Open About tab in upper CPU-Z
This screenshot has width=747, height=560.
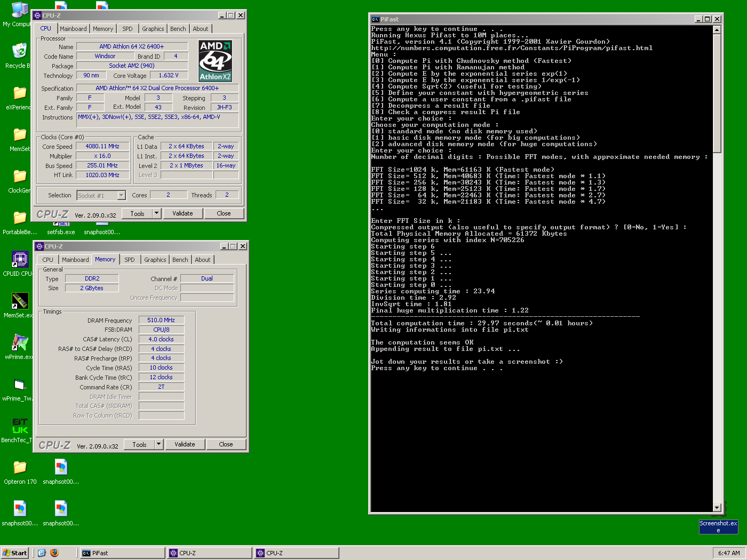click(201, 29)
